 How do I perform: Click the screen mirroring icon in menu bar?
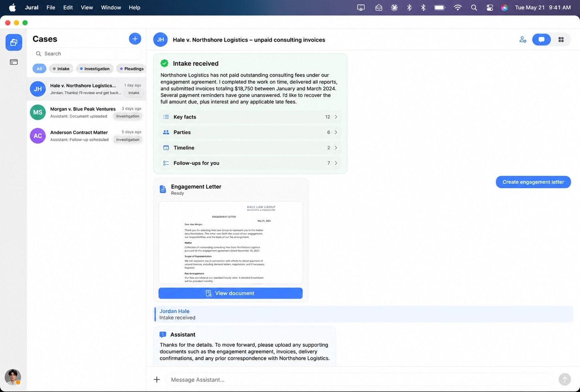tap(361, 8)
